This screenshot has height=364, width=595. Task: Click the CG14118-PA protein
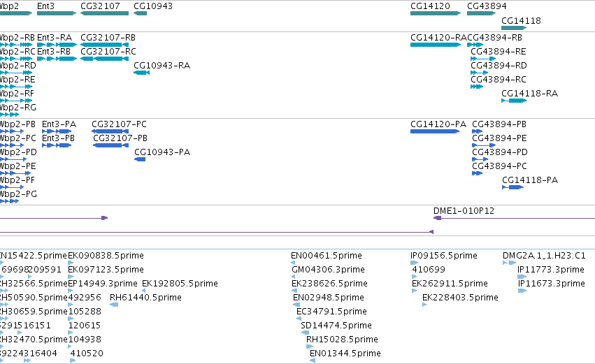(x=513, y=187)
